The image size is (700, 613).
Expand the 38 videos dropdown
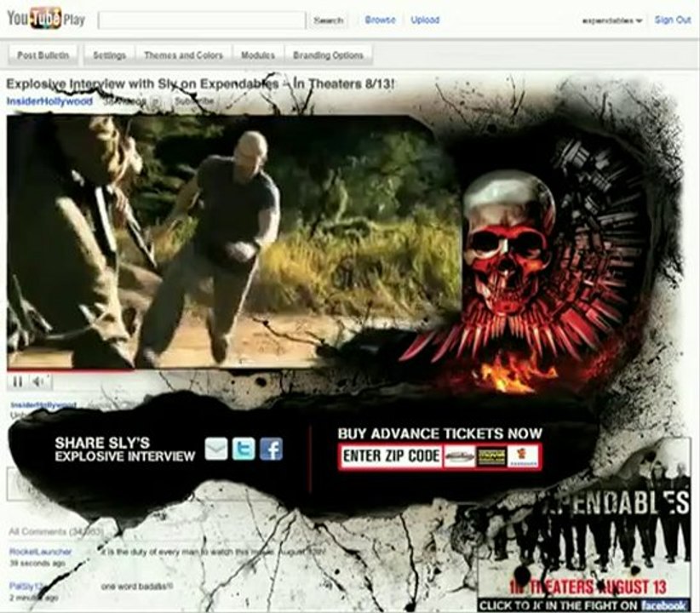tap(132, 101)
